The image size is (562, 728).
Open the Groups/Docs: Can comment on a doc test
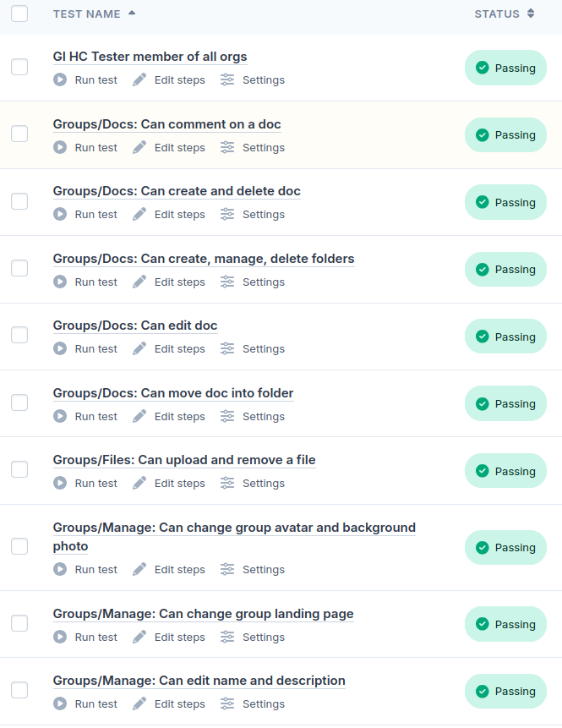pyautogui.click(x=166, y=124)
